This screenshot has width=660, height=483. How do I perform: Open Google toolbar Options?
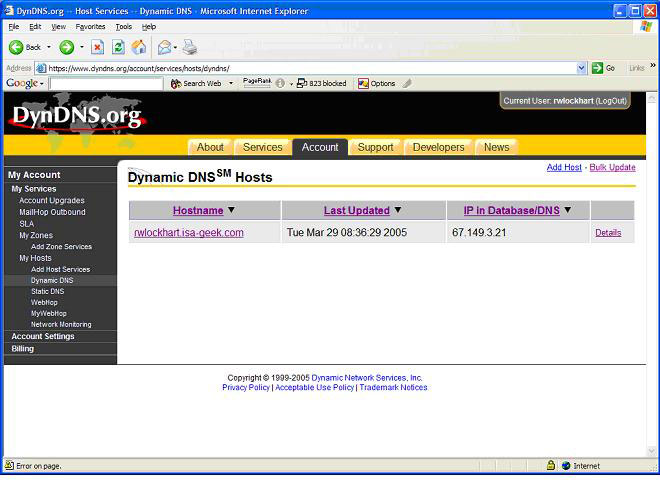376,83
